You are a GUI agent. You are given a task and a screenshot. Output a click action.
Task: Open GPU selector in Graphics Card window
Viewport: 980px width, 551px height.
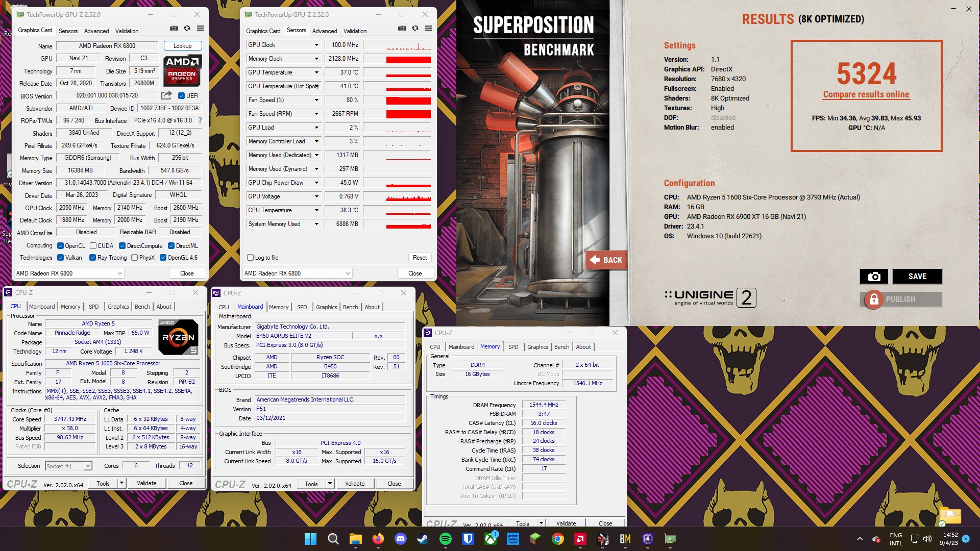coord(69,273)
